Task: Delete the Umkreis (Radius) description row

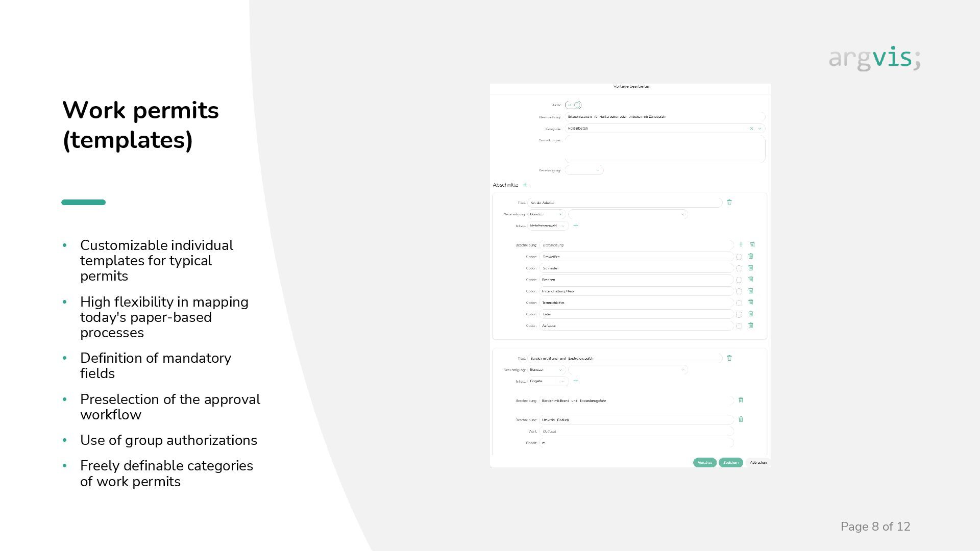Action: pyautogui.click(x=741, y=419)
